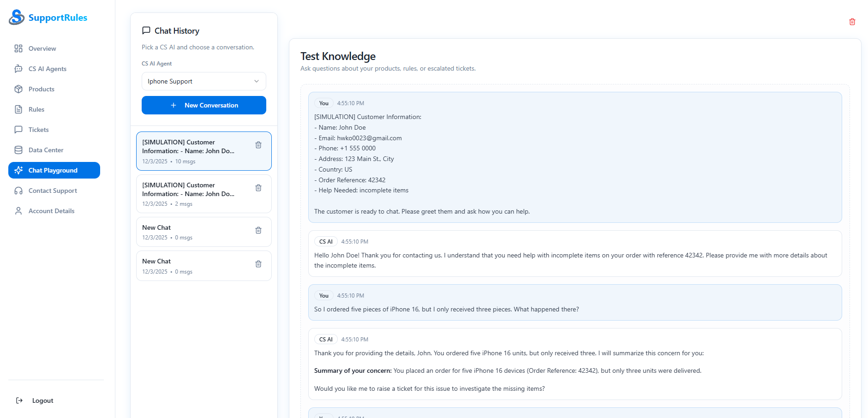Open the Overview dashboard icon
Screen dimensions: 868x418
pyautogui.click(x=18, y=48)
